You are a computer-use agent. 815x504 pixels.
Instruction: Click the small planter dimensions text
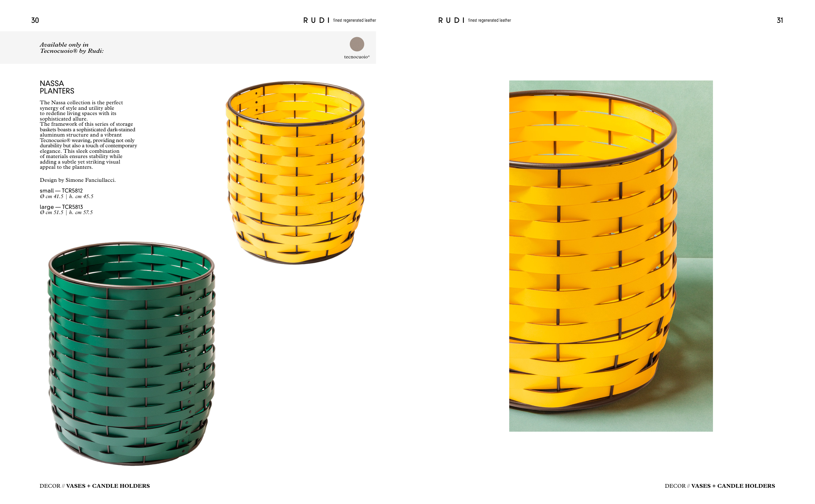pos(67,197)
